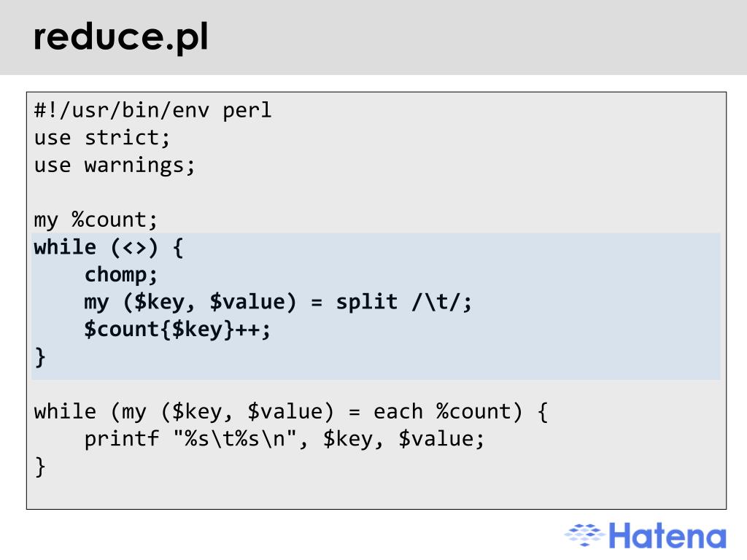Click the 'chomp;' statement
747x560 pixels.
coord(121,275)
